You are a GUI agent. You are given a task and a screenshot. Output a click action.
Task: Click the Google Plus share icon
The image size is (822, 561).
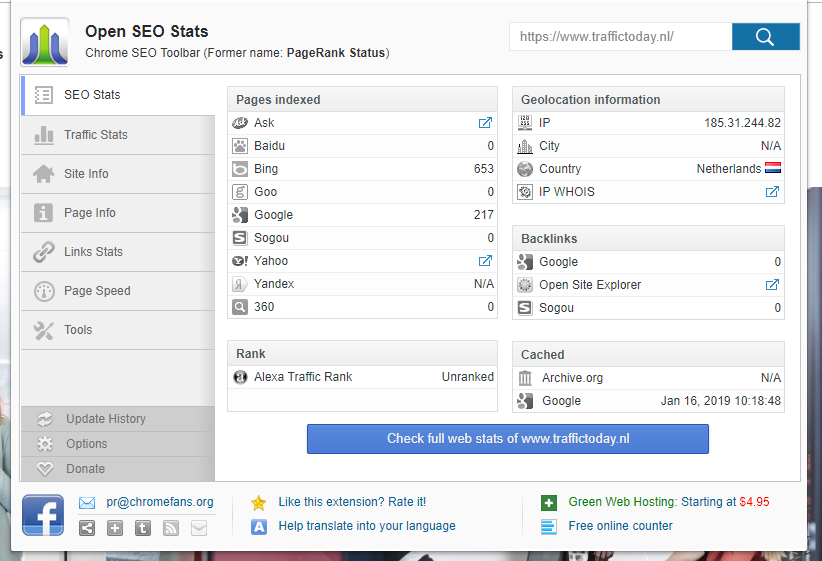115,528
